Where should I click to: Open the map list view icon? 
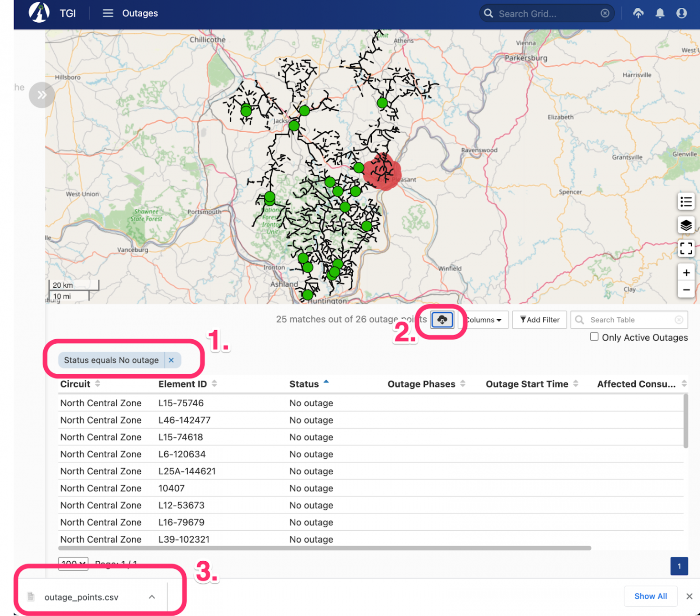pos(686,202)
